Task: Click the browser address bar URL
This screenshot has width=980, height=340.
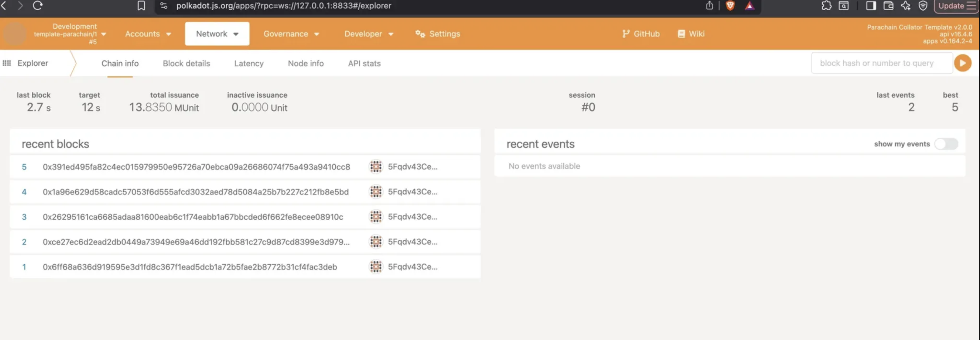Action: 284,6
